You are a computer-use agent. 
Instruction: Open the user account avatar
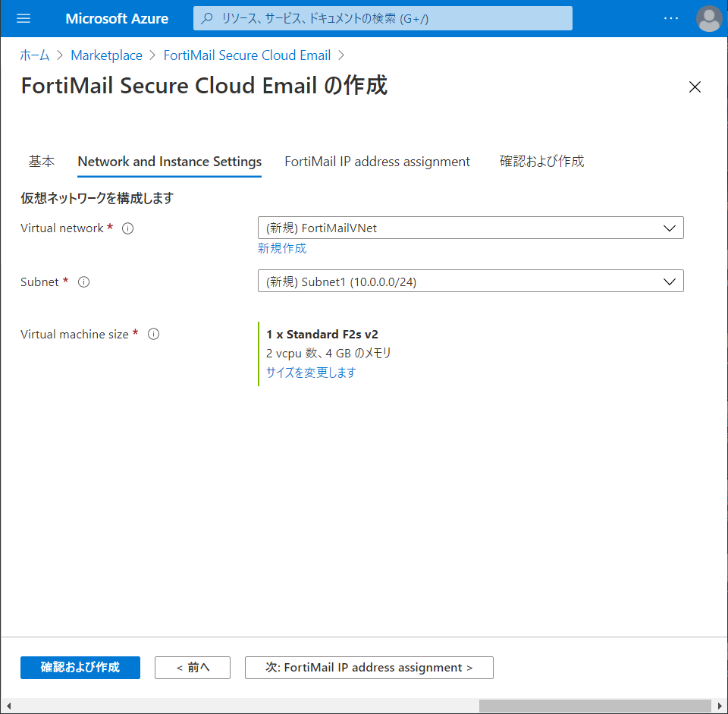[x=709, y=18]
